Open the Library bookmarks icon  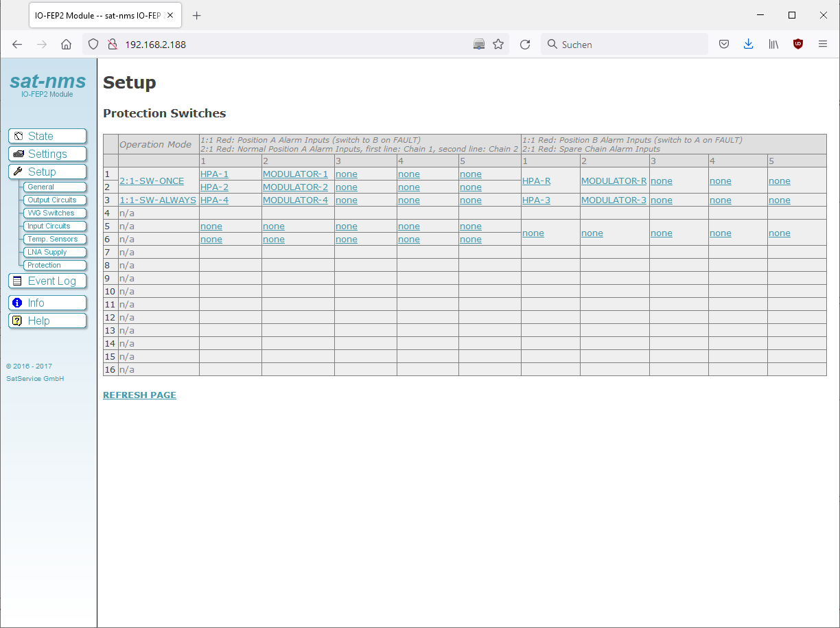pos(773,45)
